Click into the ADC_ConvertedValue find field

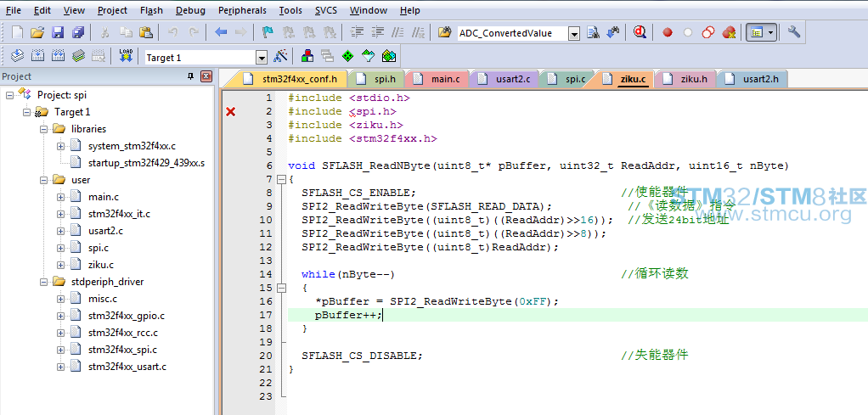[513, 33]
